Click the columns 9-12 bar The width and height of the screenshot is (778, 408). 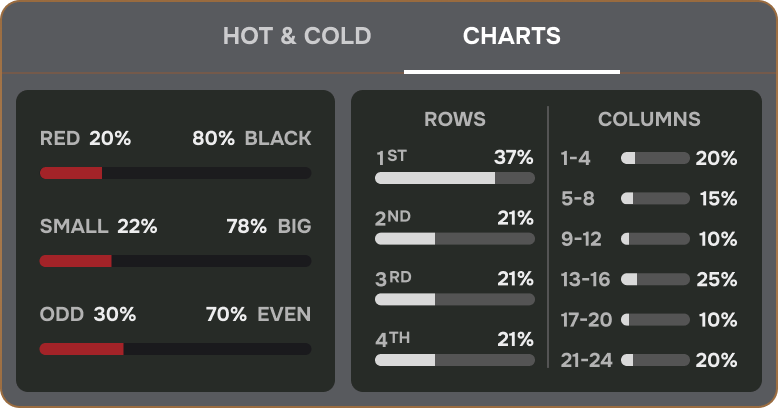[655, 239]
